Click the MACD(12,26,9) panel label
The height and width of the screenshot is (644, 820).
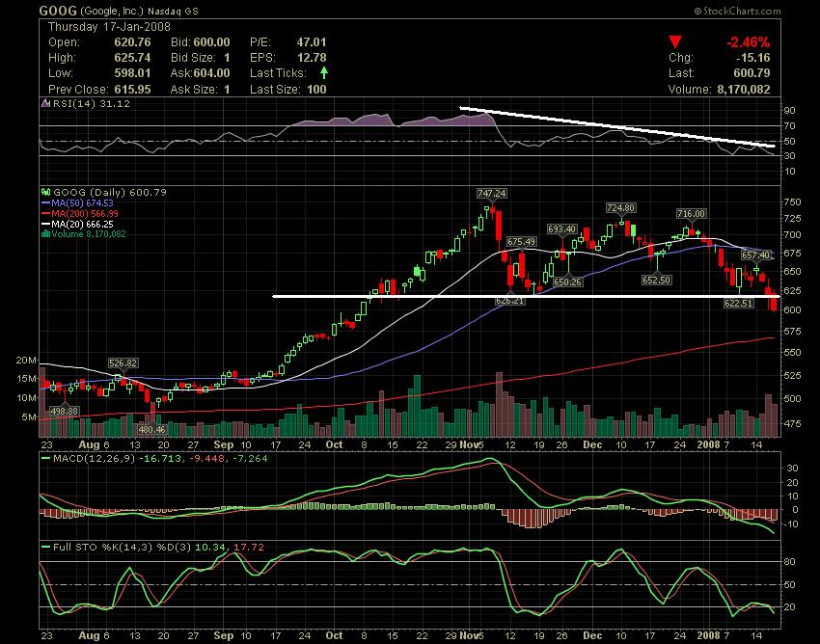tap(95, 459)
